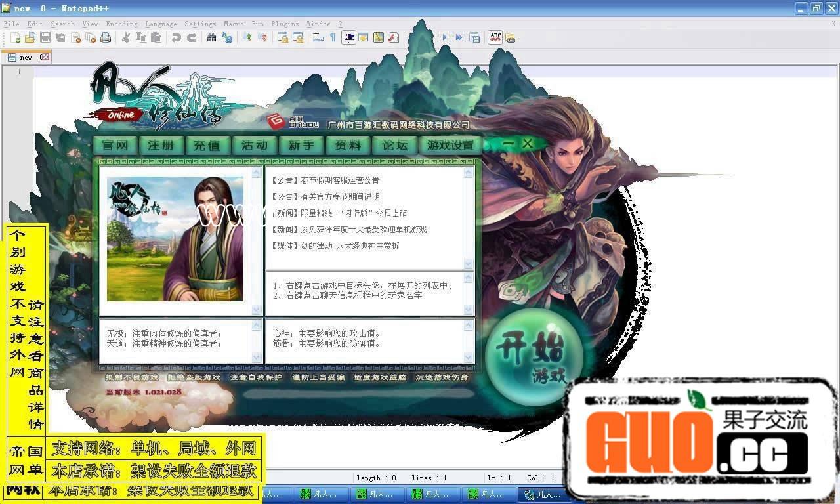Open 游戏设置 game settings button
The image size is (840, 504).
pyautogui.click(x=450, y=145)
